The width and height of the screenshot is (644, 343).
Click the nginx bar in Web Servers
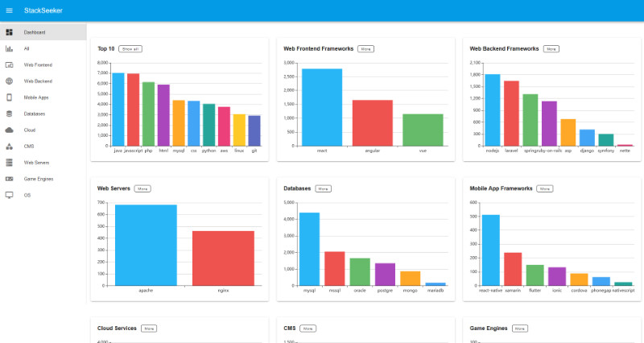coord(224,258)
